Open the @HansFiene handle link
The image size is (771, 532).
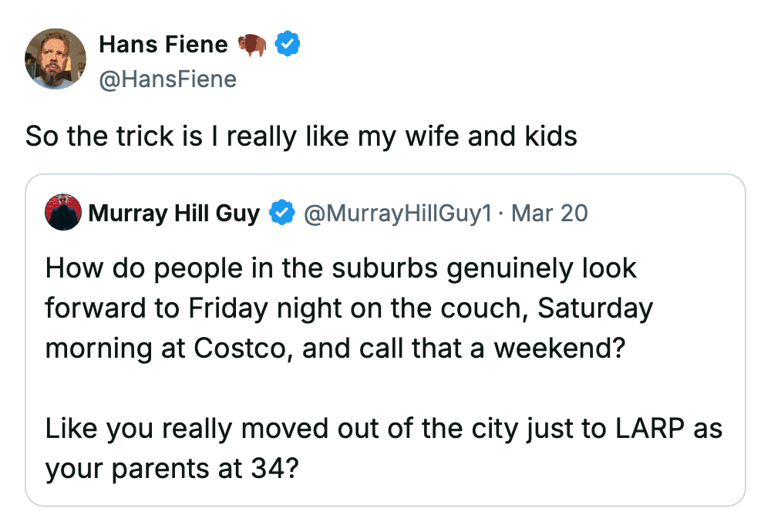click(168, 79)
